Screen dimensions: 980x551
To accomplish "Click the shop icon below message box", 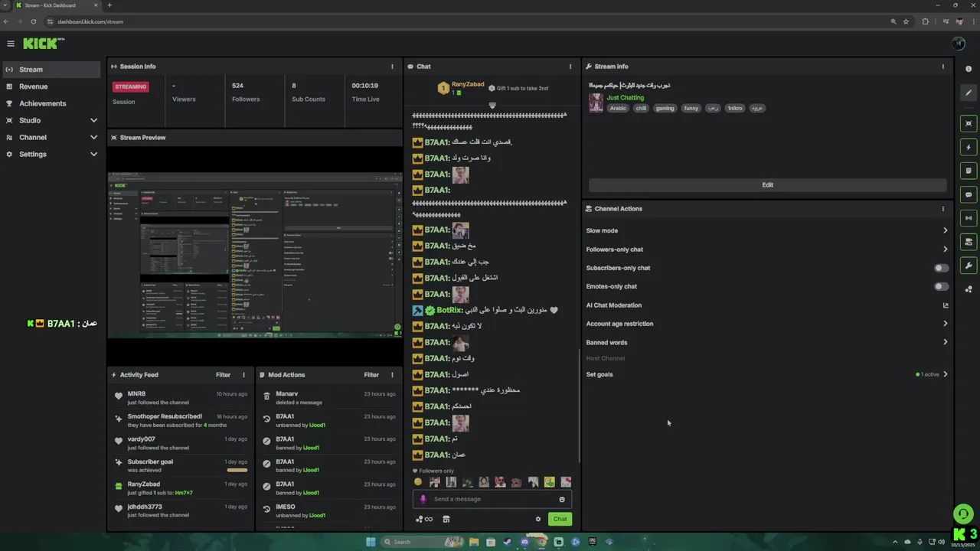I will point(446,519).
